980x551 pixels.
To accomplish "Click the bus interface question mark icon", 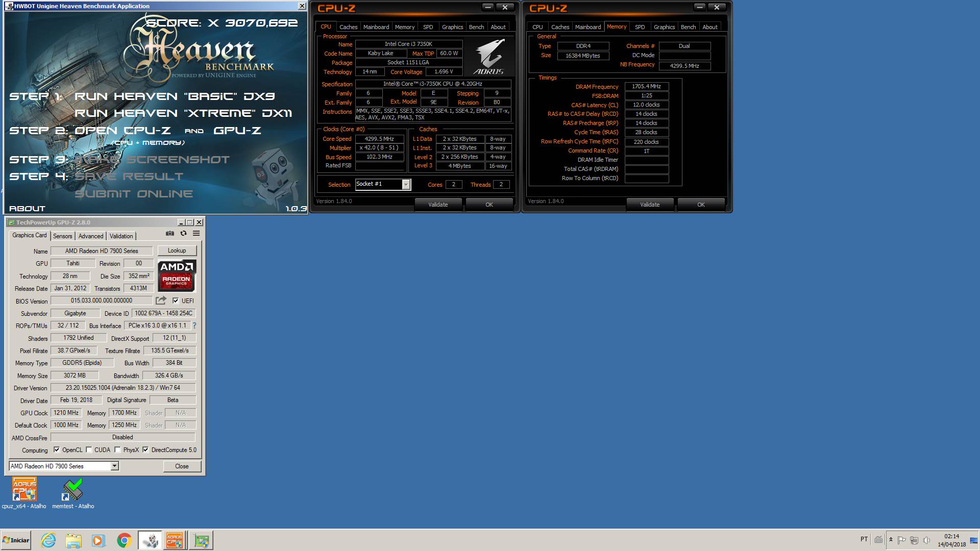I will point(194,325).
